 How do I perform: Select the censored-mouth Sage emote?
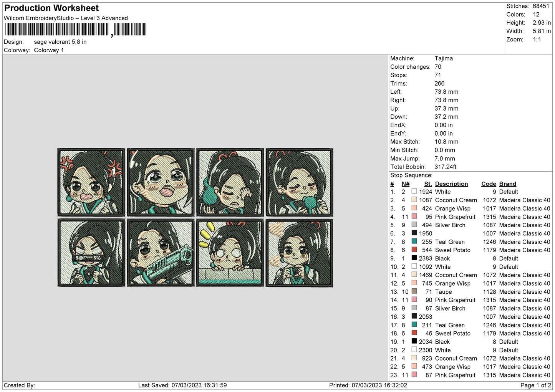click(x=91, y=253)
